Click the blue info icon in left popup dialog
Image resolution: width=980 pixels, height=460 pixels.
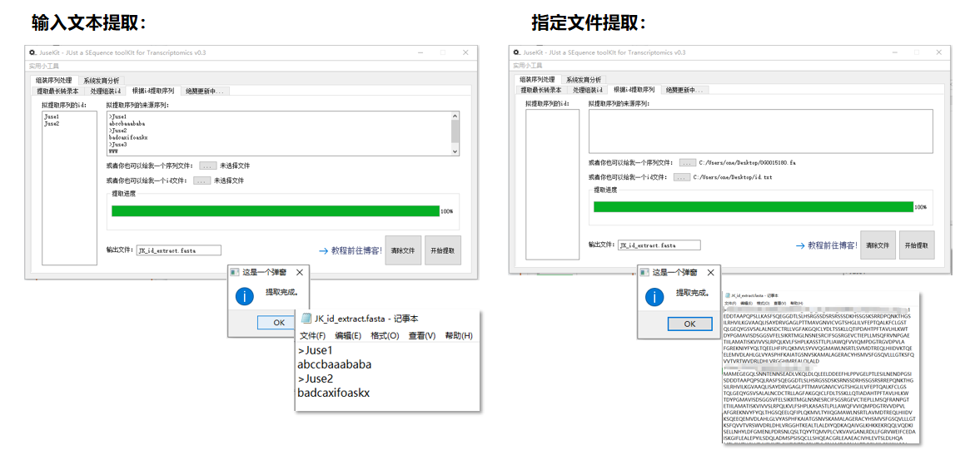(245, 295)
